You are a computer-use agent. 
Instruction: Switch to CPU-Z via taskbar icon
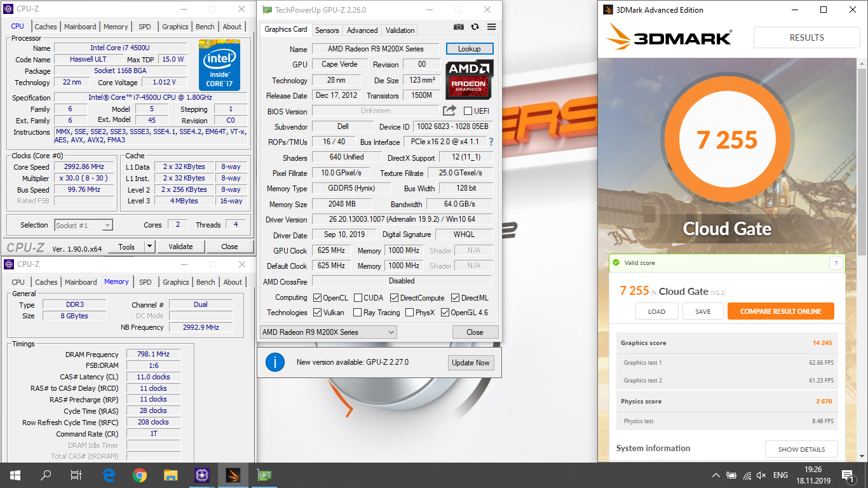[x=201, y=475]
